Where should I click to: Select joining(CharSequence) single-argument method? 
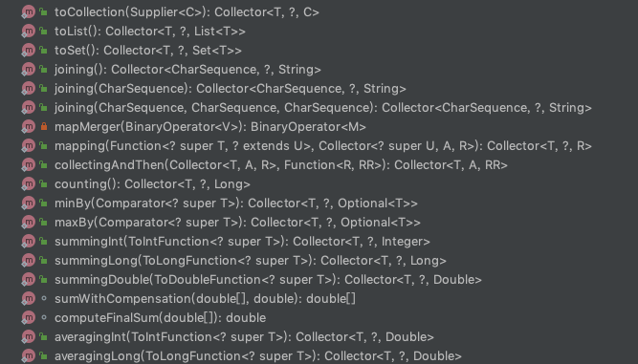coord(231,89)
